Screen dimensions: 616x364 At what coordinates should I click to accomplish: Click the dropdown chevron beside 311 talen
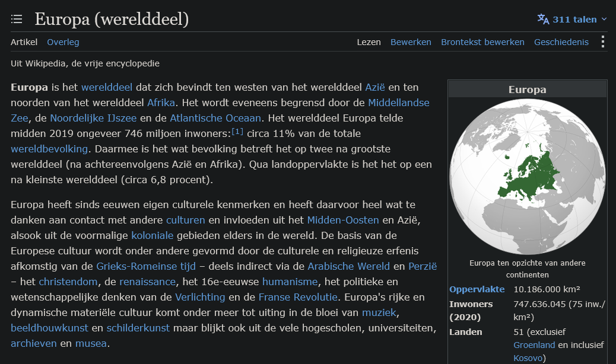pyautogui.click(x=604, y=19)
